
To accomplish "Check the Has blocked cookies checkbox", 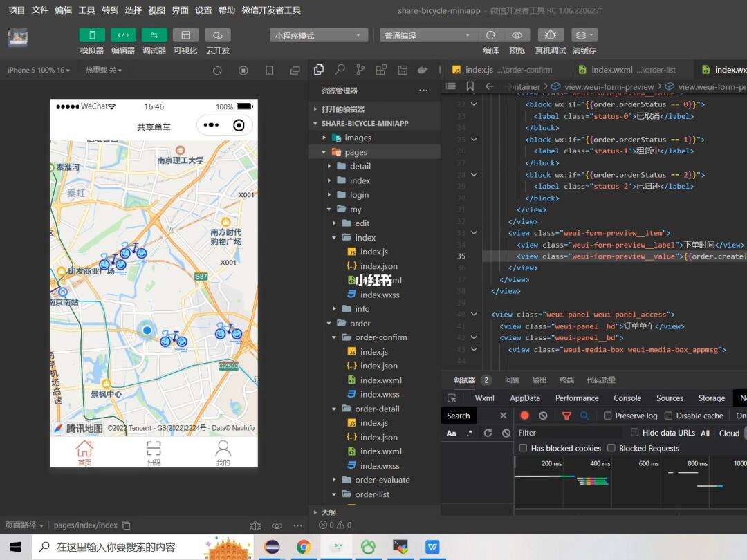I will tap(523, 448).
